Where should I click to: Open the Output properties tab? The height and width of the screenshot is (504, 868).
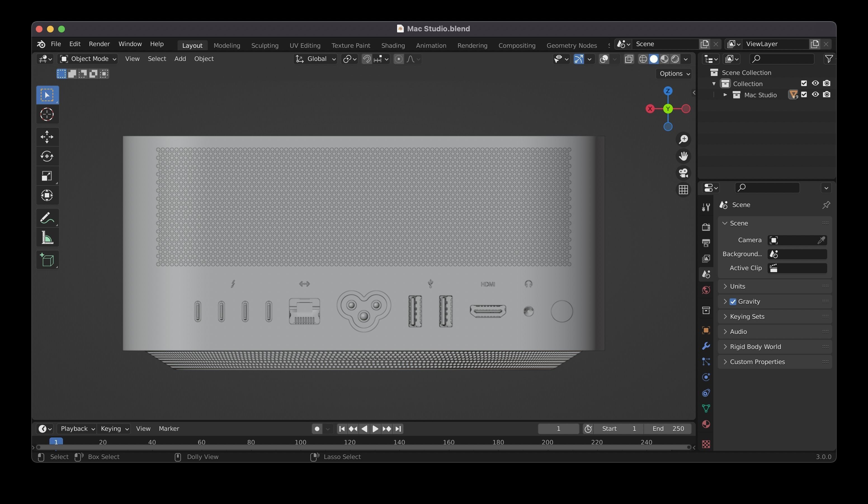[x=706, y=243]
